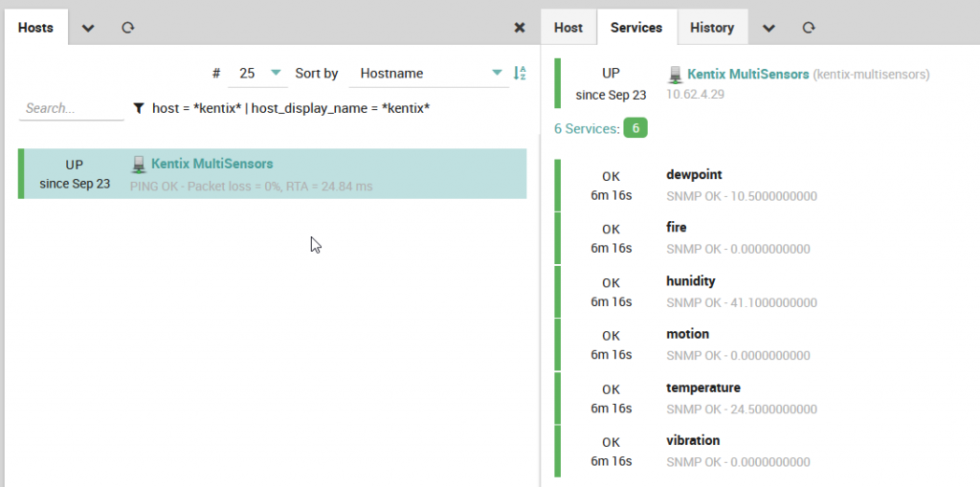Focus the Search input field
The image size is (980, 487).
71,108
